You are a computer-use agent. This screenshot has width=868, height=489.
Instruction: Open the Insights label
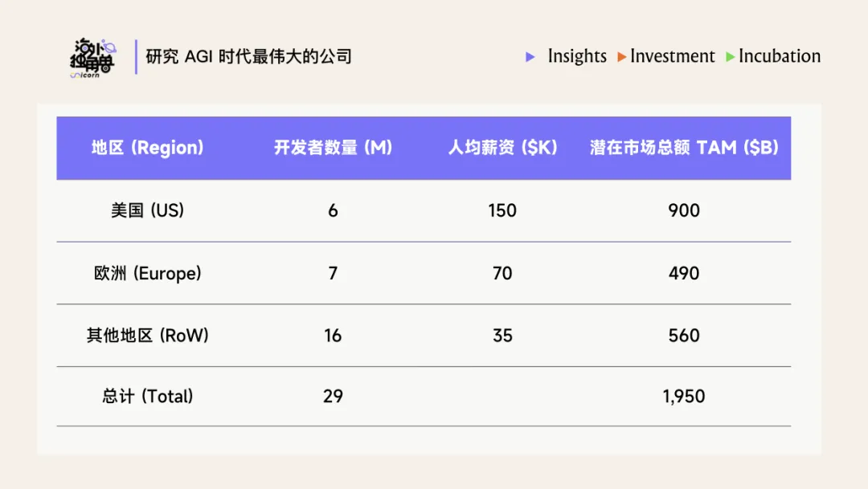pyautogui.click(x=577, y=56)
